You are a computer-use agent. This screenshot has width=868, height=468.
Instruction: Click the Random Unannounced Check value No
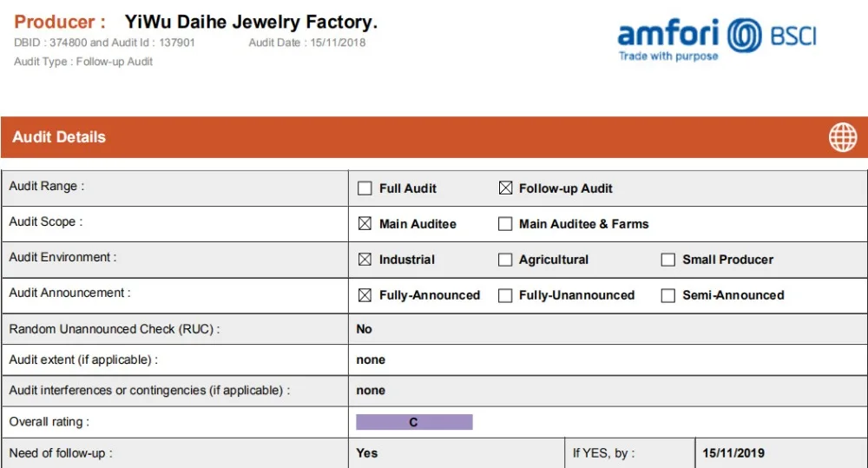(x=365, y=329)
